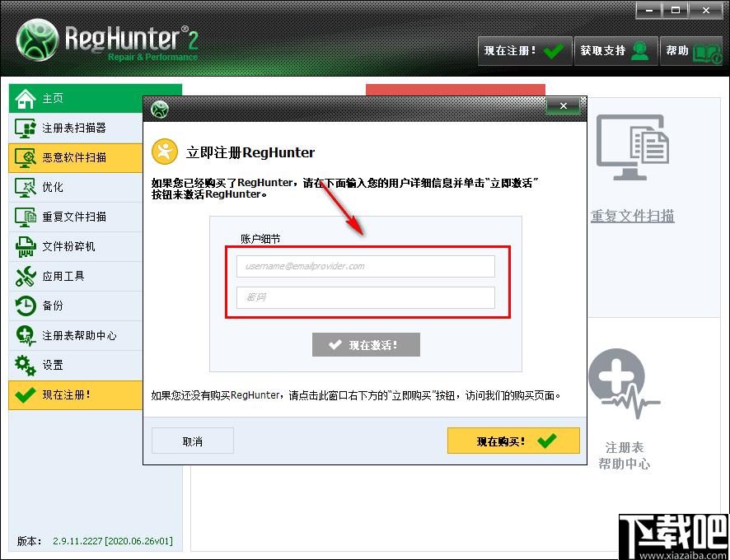Click the wrench and screwdriver tools icon

[x=26, y=277]
